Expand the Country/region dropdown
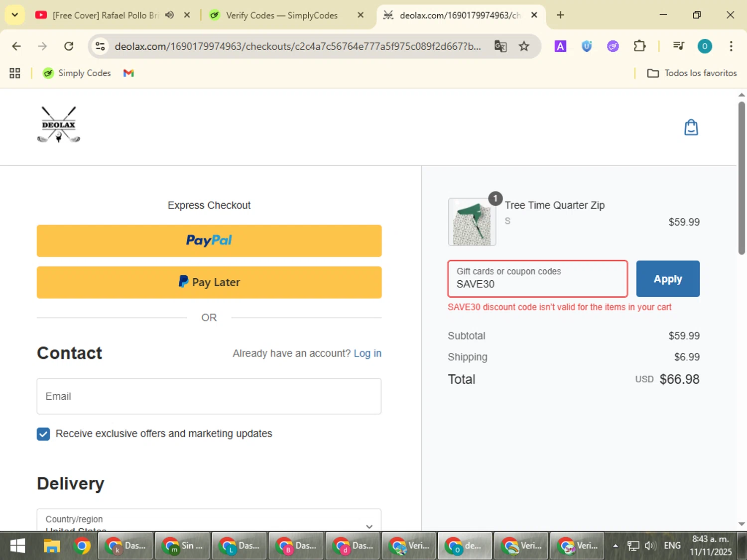This screenshot has width=747, height=560. click(209, 520)
